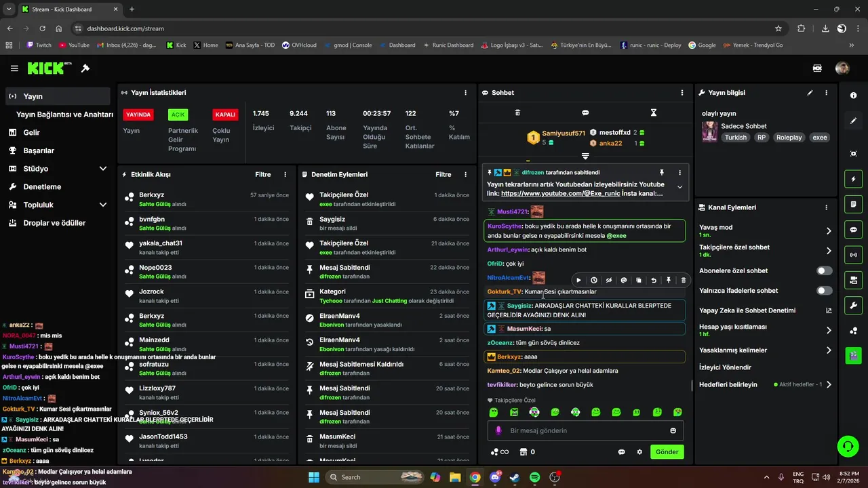Click the shop icon below message box

[x=523, y=452]
